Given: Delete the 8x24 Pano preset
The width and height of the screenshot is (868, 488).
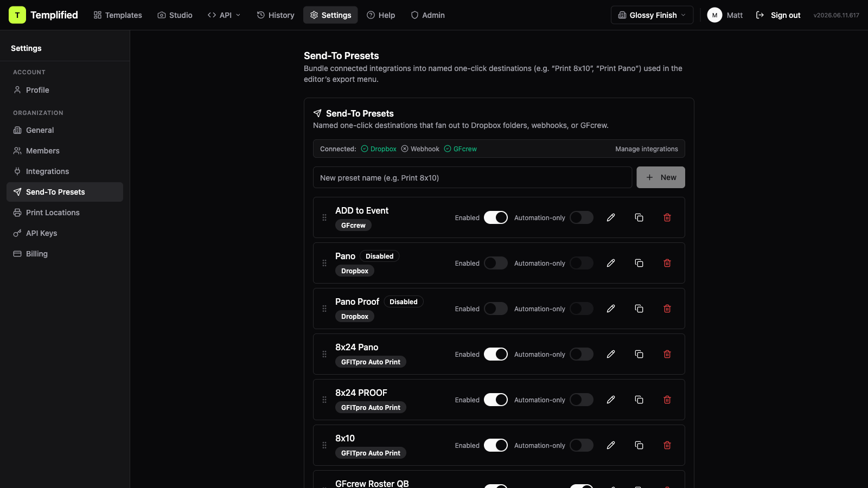Looking at the screenshot, I should click(x=667, y=354).
